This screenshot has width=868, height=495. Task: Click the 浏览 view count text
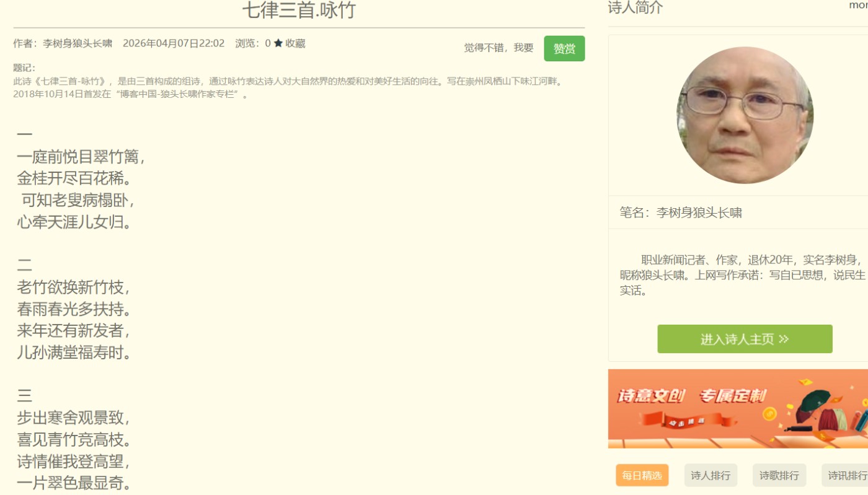pos(253,43)
